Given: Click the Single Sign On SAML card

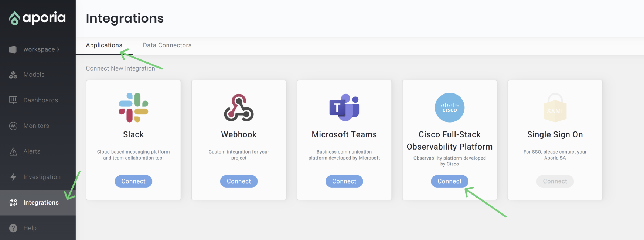Looking at the screenshot, I should click(x=555, y=140).
